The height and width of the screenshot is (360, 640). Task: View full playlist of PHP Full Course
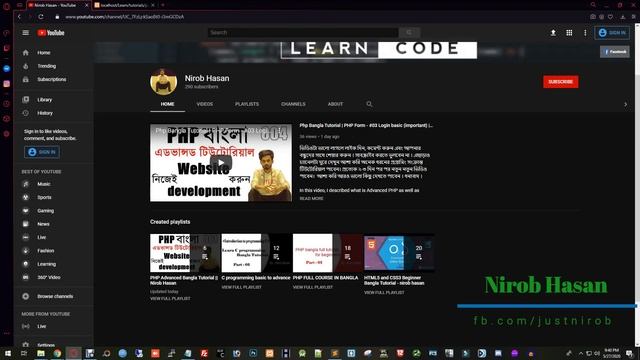[x=313, y=287]
